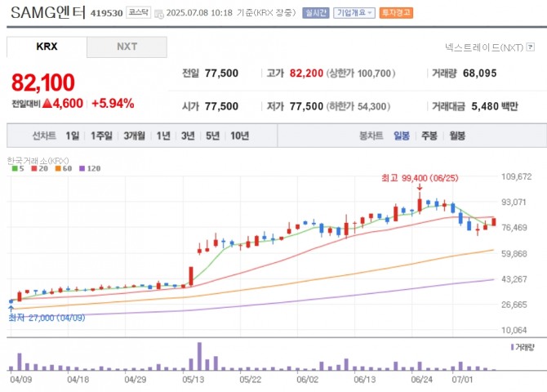This screenshot has height=392, width=547.
Task: Click the SAMG엔터 stock title
Action: (x=48, y=12)
